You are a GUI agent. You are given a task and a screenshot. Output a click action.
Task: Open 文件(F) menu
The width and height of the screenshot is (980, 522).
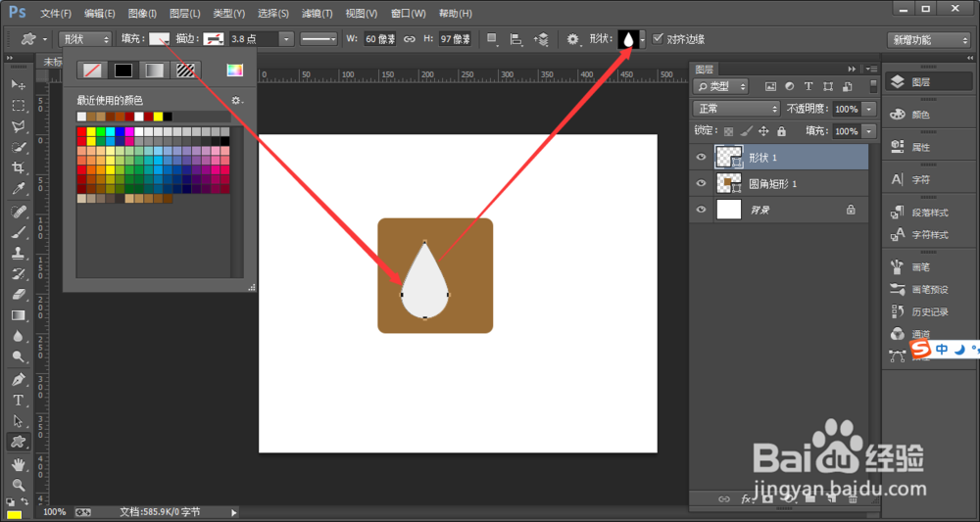(56, 13)
